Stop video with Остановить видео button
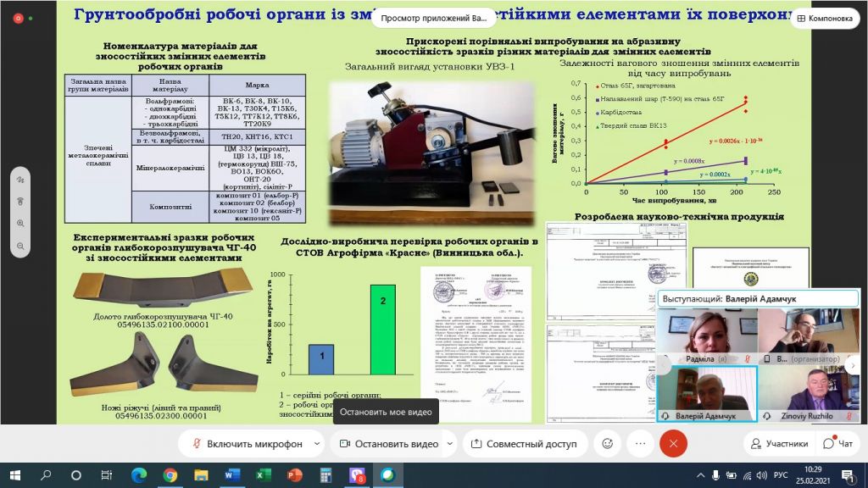This screenshot has height=488, width=868. [388, 444]
